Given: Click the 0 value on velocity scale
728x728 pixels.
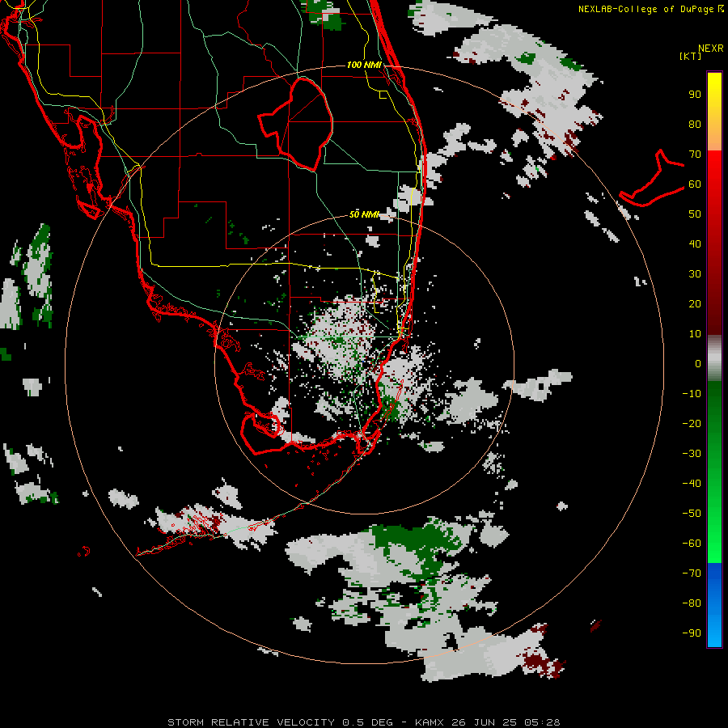Looking at the screenshot, I should point(698,364).
